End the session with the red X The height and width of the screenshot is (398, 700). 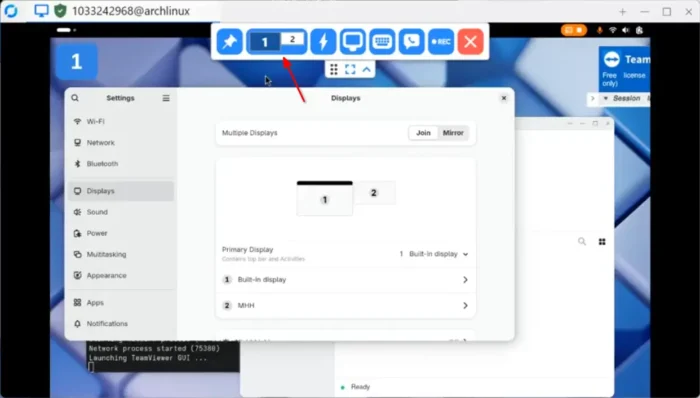click(x=471, y=41)
